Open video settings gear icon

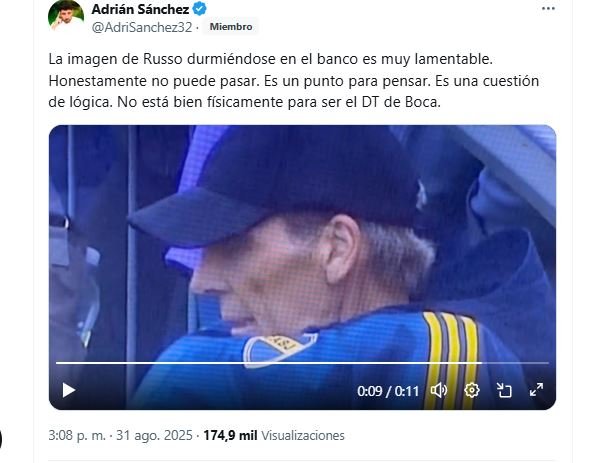click(x=472, y=390)
